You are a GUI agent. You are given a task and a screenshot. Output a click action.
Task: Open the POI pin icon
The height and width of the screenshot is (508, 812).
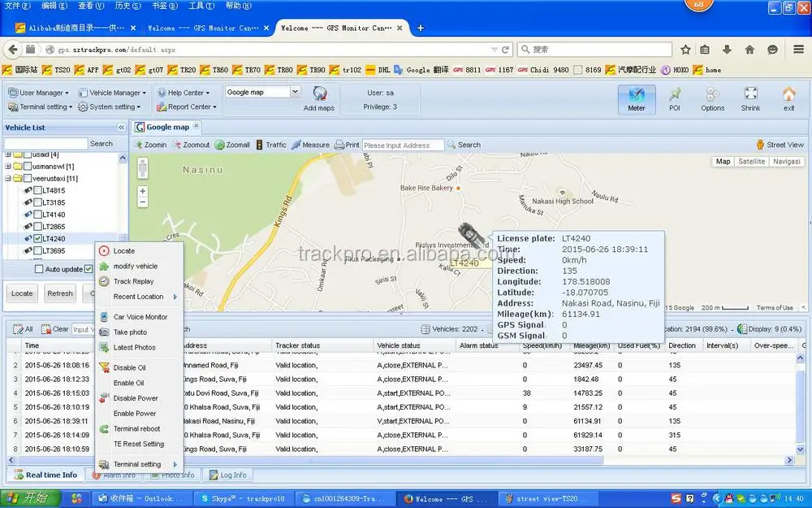point(674,94)
